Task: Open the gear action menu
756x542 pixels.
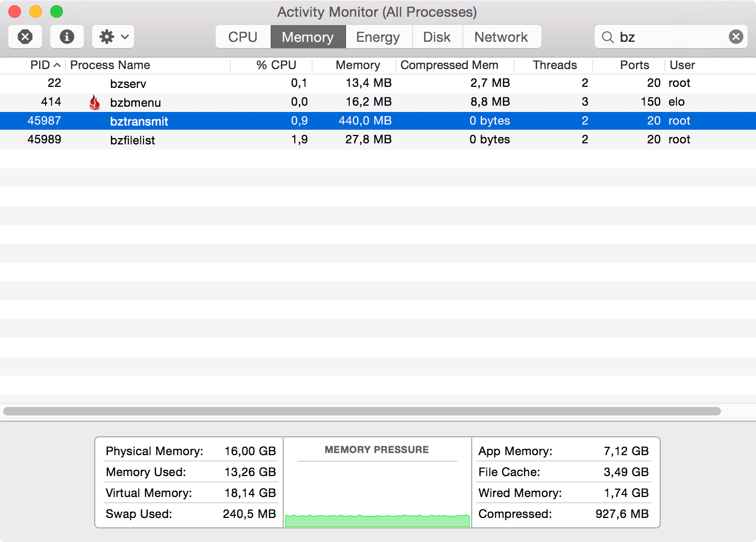Action: (113, 37)
